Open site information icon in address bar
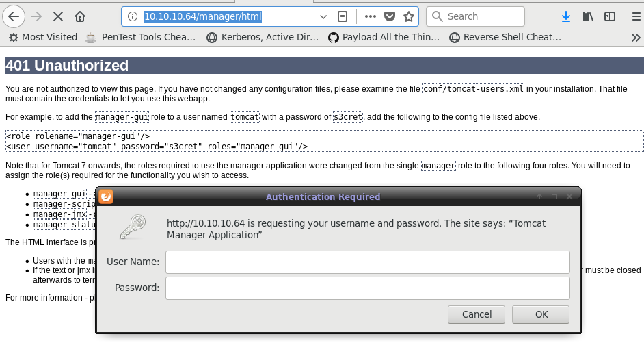 133,16
